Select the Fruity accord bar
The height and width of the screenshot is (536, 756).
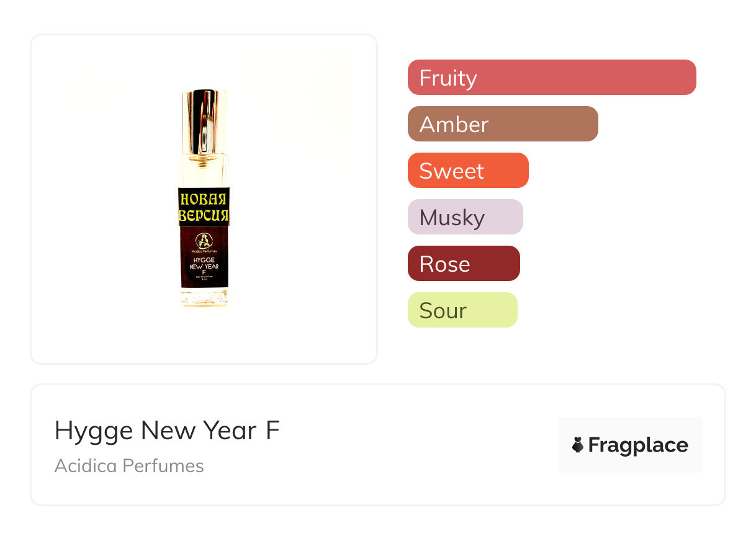pos(552,78)
